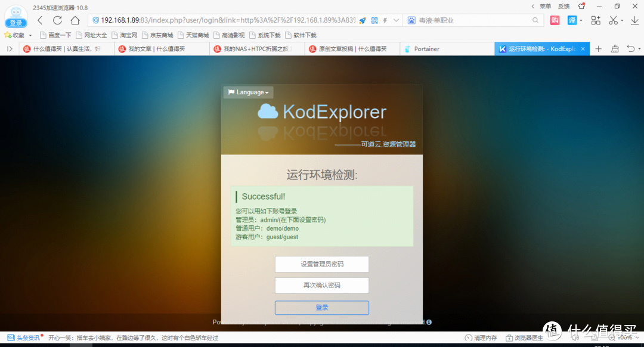Viewport: 644px width, 347px height.
Task: Click the KodExplorer cloud logo
Action: coord(268,111)
